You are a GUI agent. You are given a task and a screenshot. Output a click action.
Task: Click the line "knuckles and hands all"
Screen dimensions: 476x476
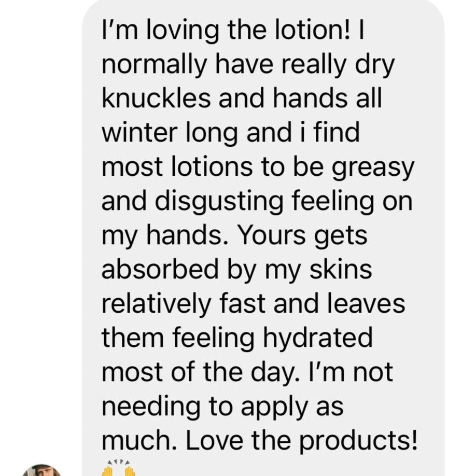(x=242, y=99)
